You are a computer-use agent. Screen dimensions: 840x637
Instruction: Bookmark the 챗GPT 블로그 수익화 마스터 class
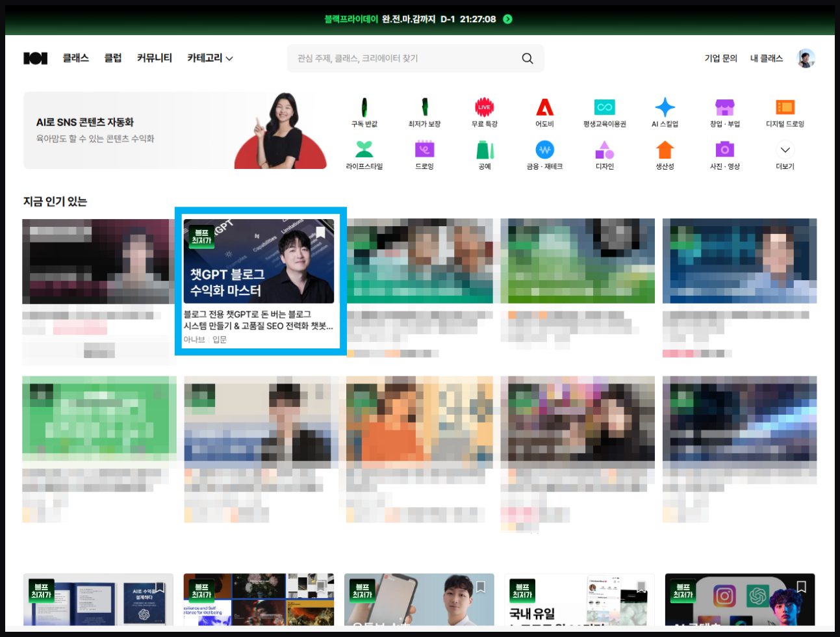pyautogui.click(x=320, y=233)
